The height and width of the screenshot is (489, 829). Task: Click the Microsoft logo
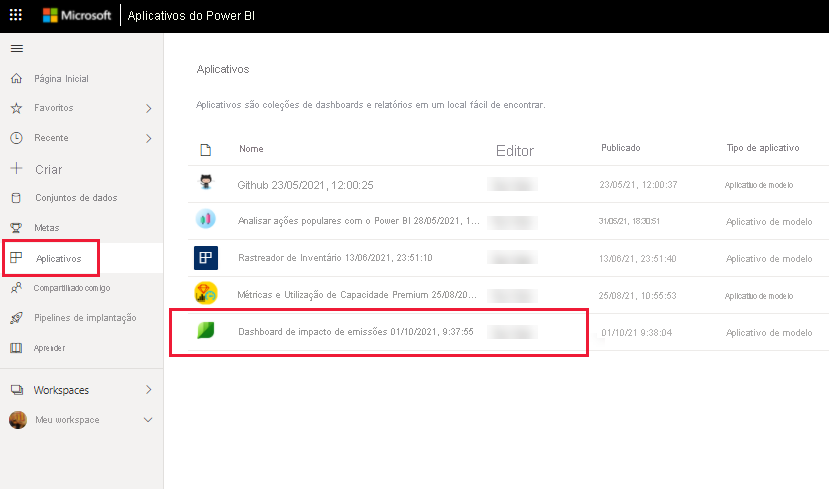77,15
